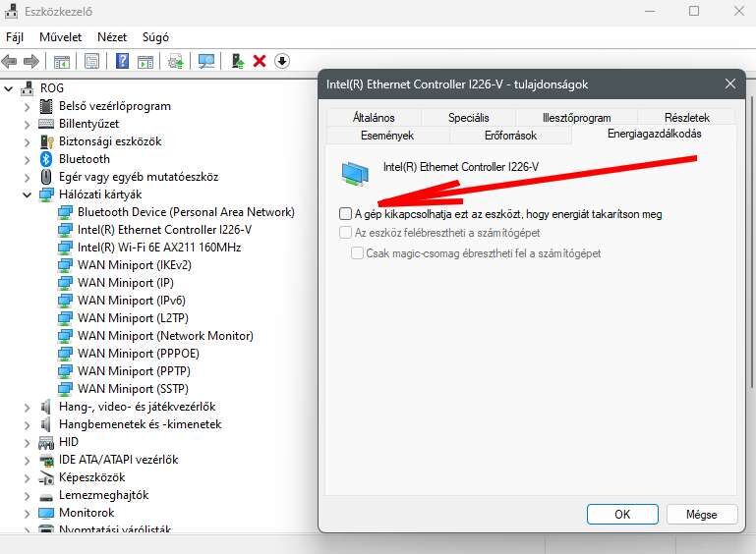Image resolution: width=756 pixels, height=554 pixels.
Task: Click adapter icon beside Intel(R) Wi-Fi 6E AX211
Action: [x=65, y=248]
